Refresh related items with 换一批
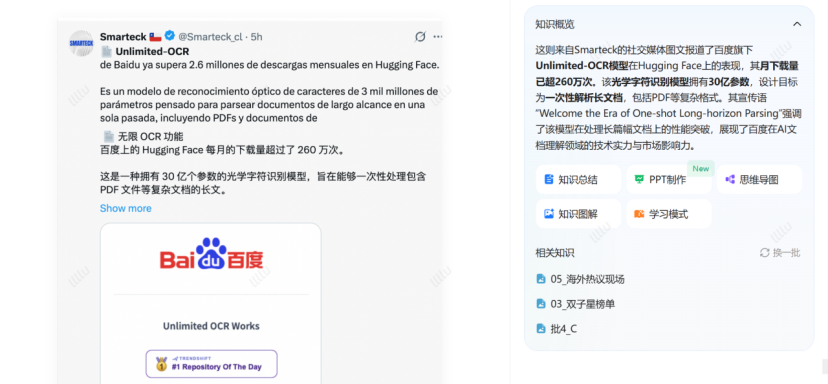Viewport: 828px width, 384px height. 780,253
